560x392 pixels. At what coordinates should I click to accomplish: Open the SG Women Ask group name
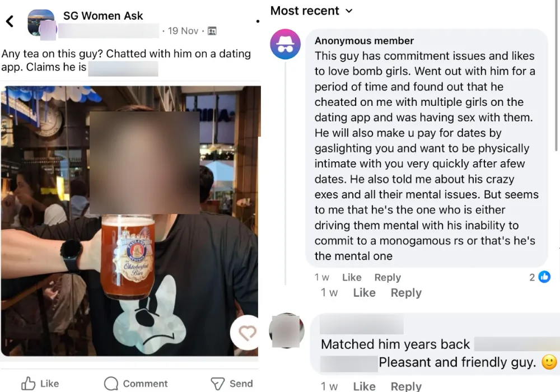pos(103,16)
